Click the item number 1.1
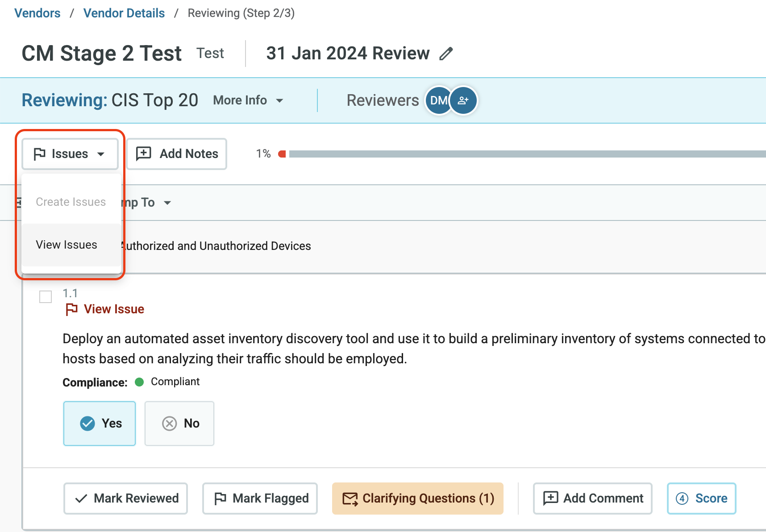Viewport: 766px width, 532px height. point(70,293)
